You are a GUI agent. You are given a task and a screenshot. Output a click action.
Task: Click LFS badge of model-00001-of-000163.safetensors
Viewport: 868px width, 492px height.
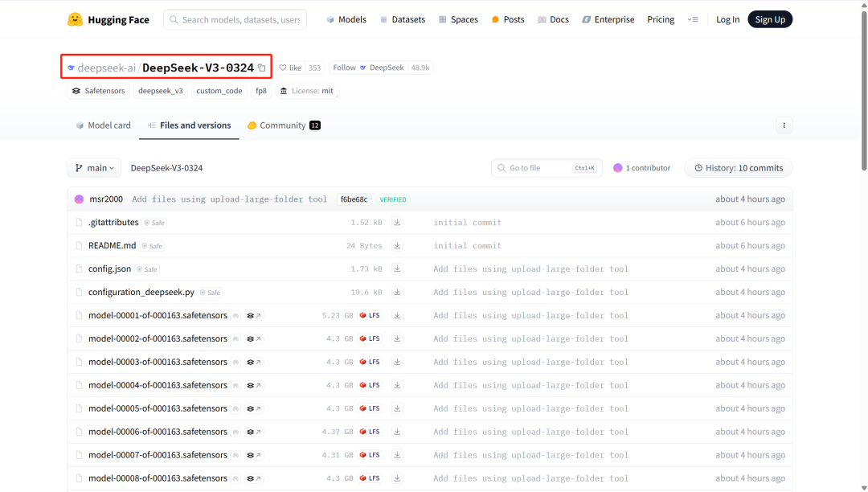click(370, 316)
